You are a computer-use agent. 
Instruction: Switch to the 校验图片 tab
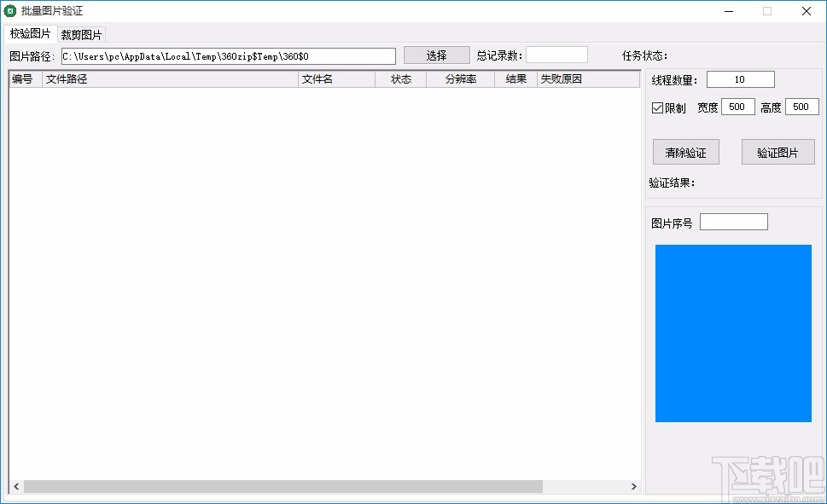30,34
